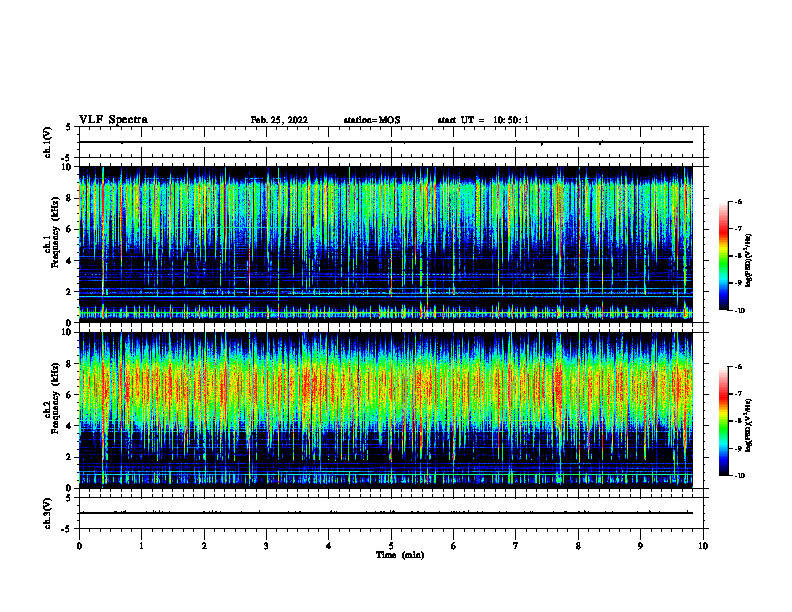
Task: Click time axis tick label '10'
Action: 703,546
